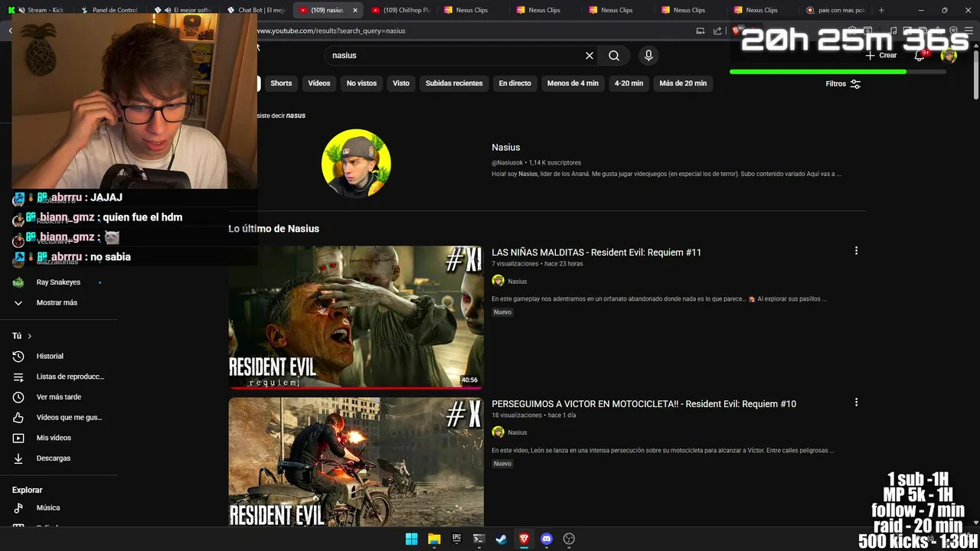
Task: Click the Brave icon in the taskbar
Action: tap(524, 539)
